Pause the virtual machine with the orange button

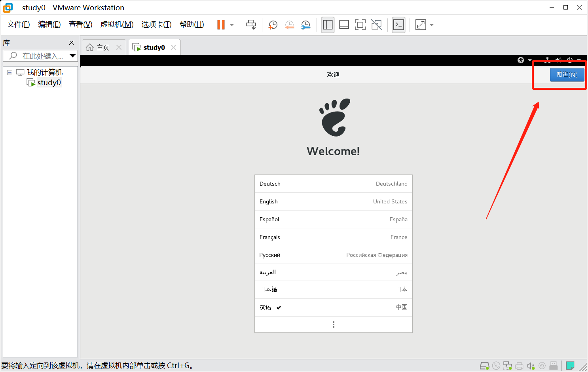(x=221, y=25)
